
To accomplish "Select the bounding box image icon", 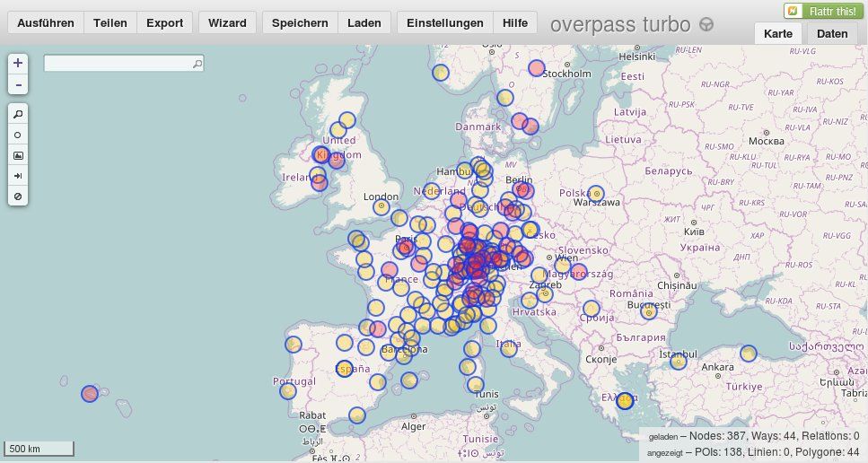I will coord(18,155).
